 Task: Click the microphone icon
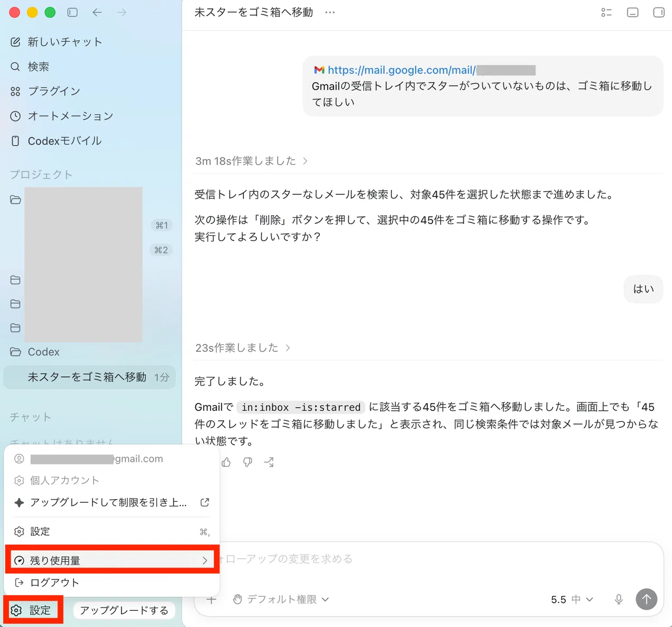tap(619, 600)
